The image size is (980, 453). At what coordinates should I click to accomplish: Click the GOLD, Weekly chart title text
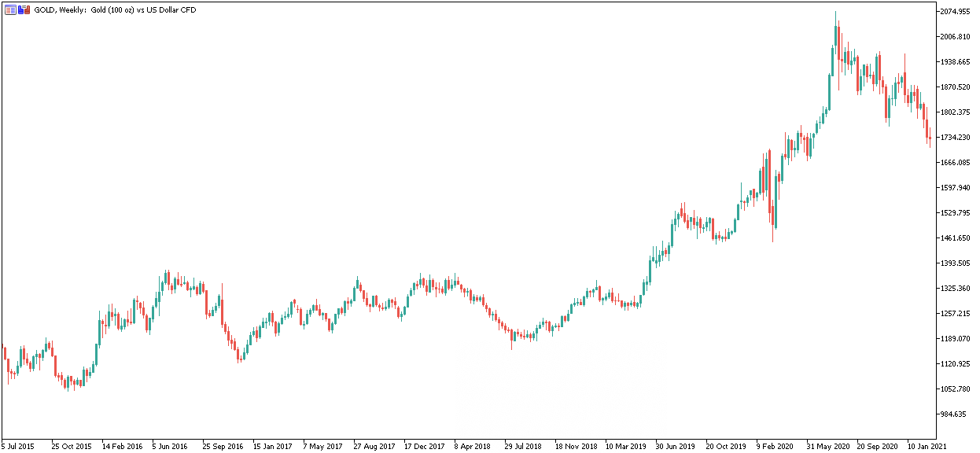coord(115,10)
